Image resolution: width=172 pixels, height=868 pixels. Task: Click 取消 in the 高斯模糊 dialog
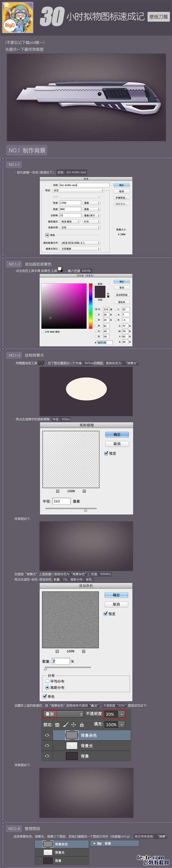(x=117, y=444)
